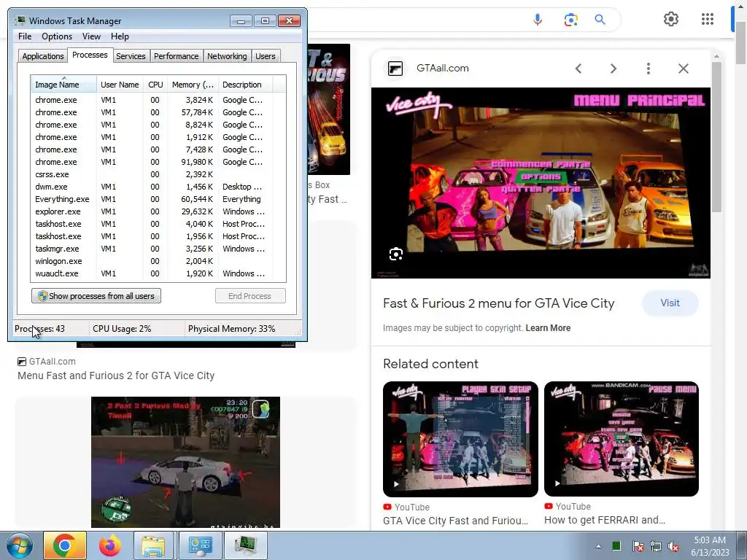Open the three-dot options in preview panel
This screenshot has height=560, width=747.
click(x=648, y=69)
